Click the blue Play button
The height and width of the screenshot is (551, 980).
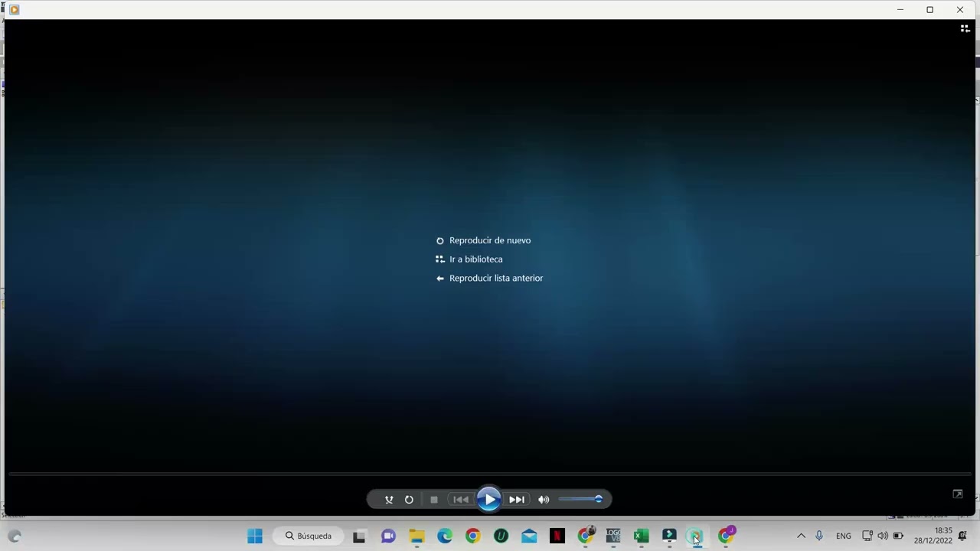pos(488,500)
